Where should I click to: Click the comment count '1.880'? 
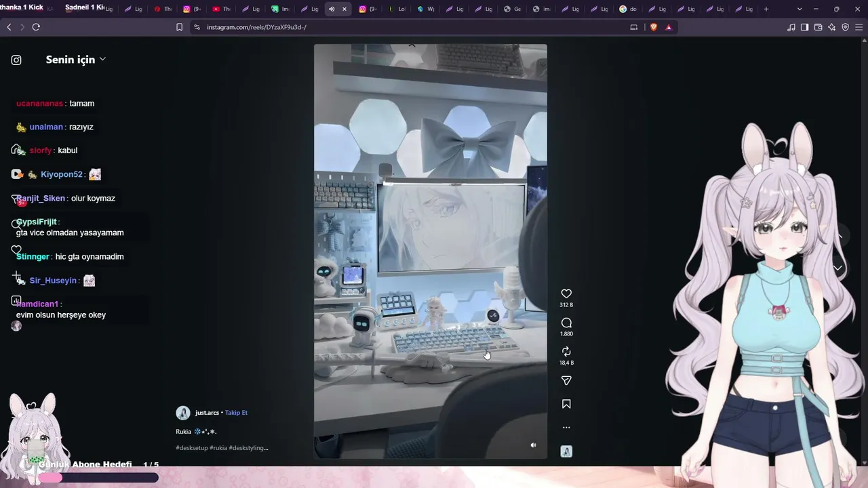(x=566, y=334)
